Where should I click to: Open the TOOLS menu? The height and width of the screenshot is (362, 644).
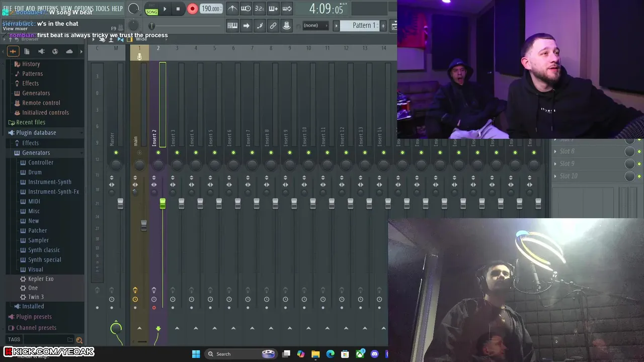[102, 9]
